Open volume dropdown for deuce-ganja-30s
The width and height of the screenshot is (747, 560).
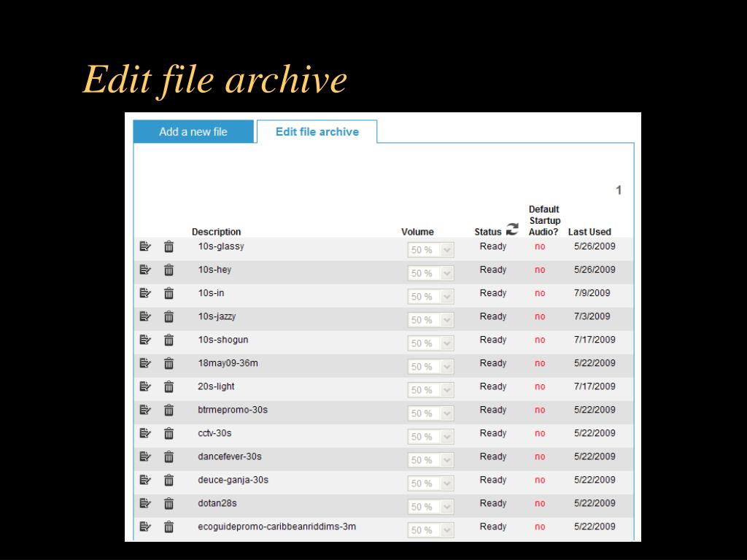pyautogui.click(x=430, y=483)
